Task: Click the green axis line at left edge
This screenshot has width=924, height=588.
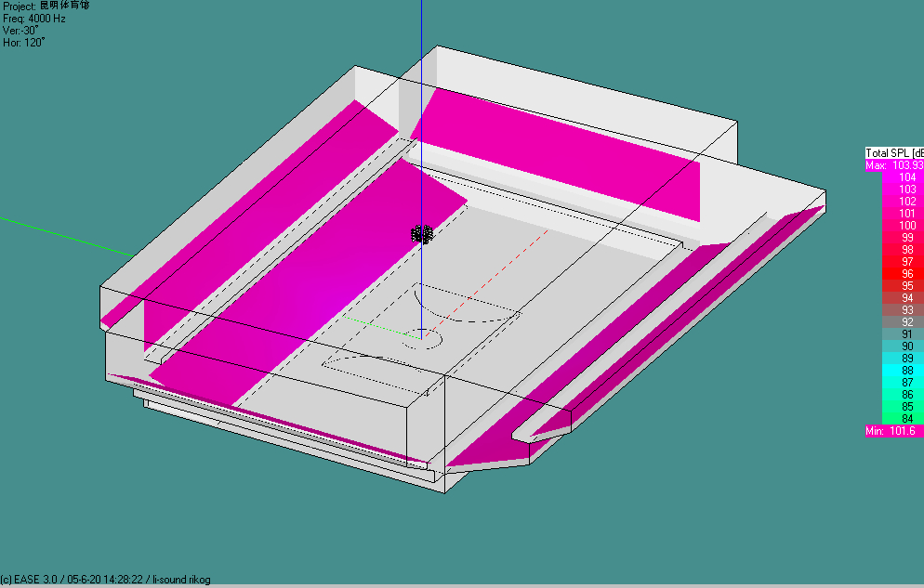Action: click(x=56, y=234)
